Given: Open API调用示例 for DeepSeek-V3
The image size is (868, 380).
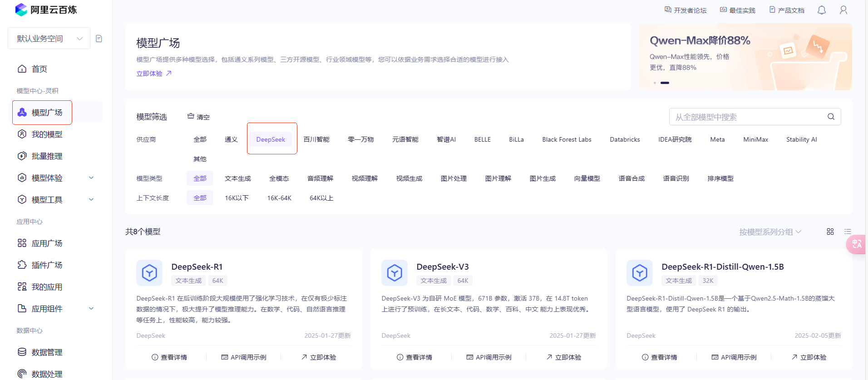Looking at the screenshot, I should tap(489, 357).
